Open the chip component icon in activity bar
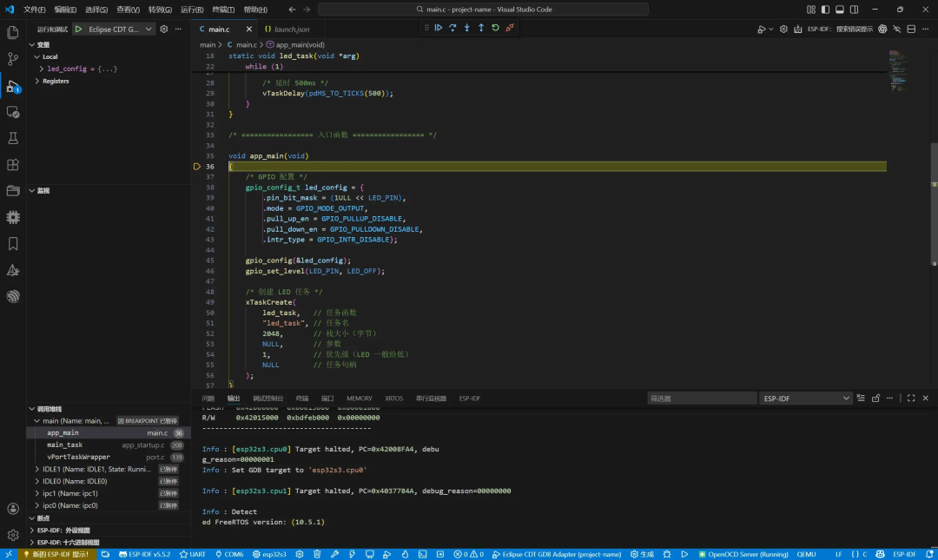 (12, 217)
